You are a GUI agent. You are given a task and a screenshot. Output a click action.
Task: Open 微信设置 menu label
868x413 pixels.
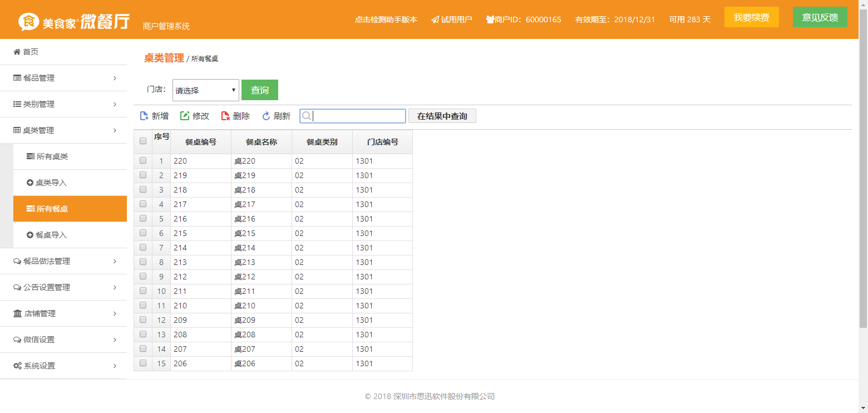[x=39, y=340]
